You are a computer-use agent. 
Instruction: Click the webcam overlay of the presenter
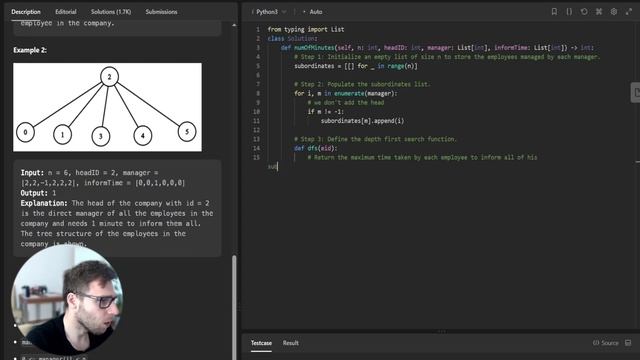[67, 300]
